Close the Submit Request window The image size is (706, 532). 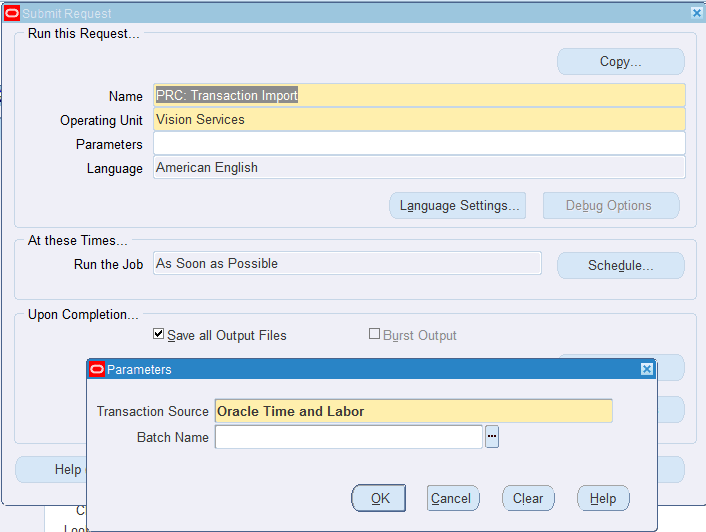(x=697, y=13)
